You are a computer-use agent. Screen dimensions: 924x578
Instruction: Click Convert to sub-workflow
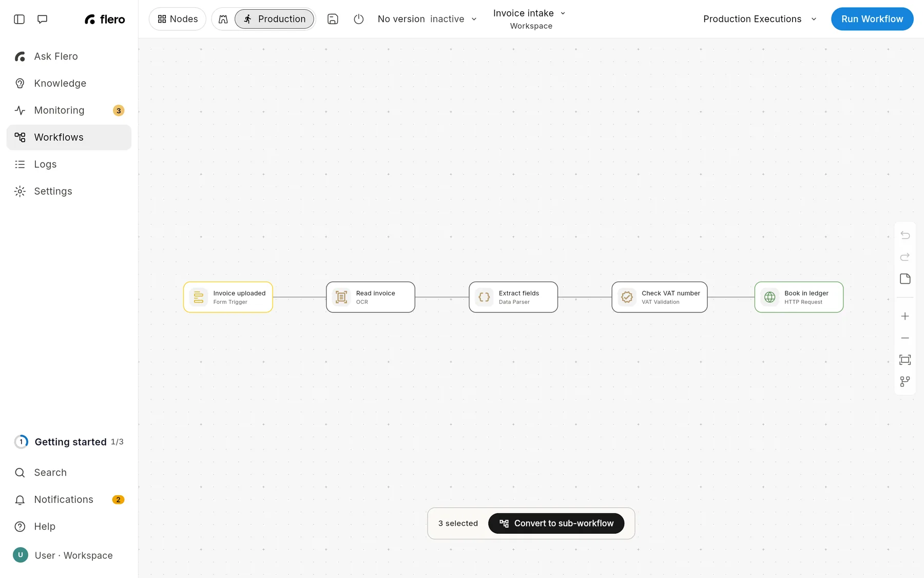[556, 524]
